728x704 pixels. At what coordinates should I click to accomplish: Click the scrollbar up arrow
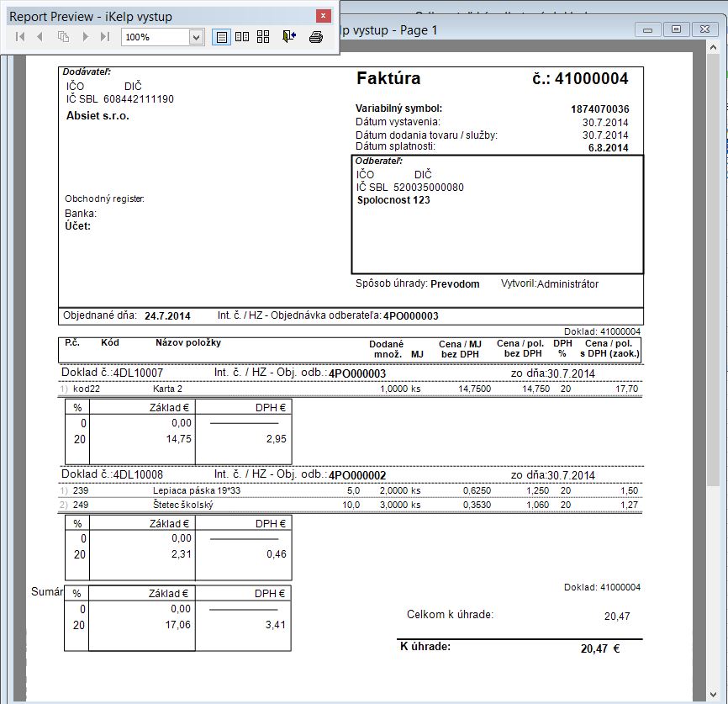713,47
